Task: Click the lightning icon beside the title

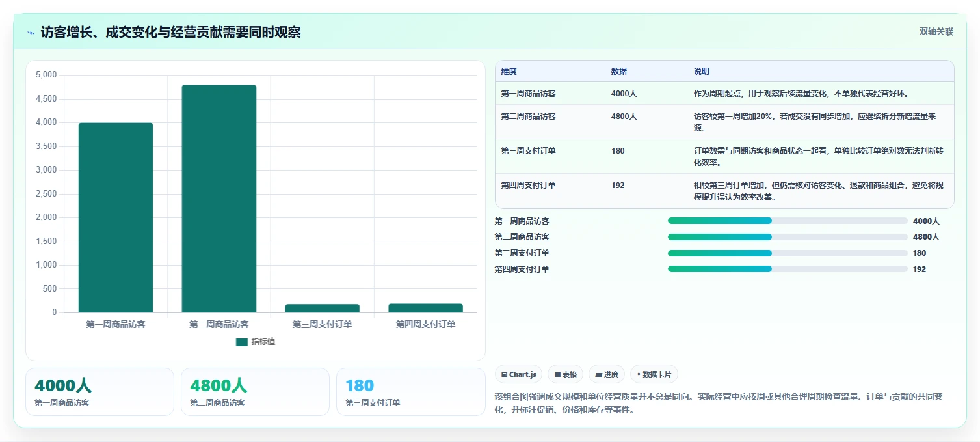Action: click(31, 33)
